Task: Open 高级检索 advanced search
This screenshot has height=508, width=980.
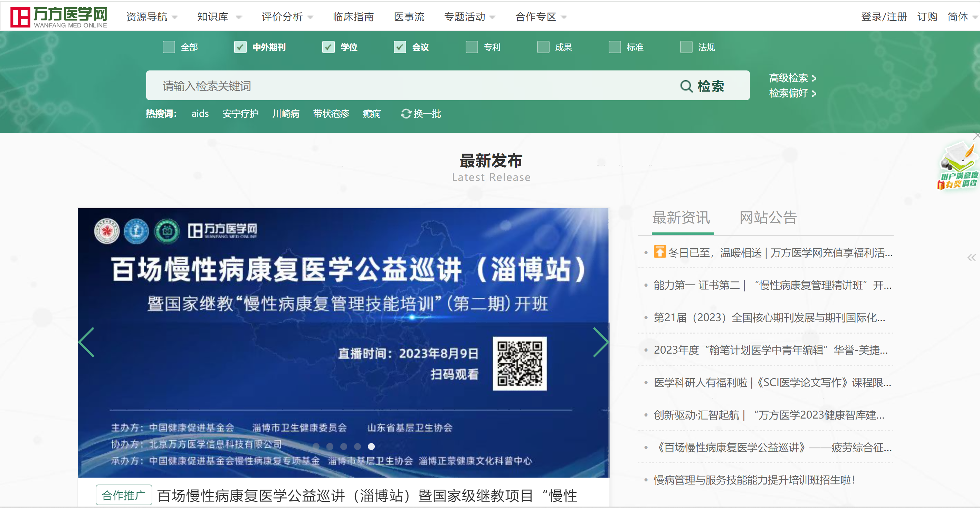Action: pyautogui.click(x=792, y=78)
